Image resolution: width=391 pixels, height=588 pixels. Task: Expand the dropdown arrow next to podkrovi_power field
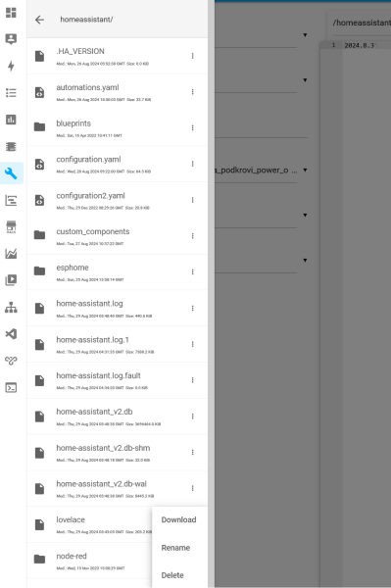[305, 171]
